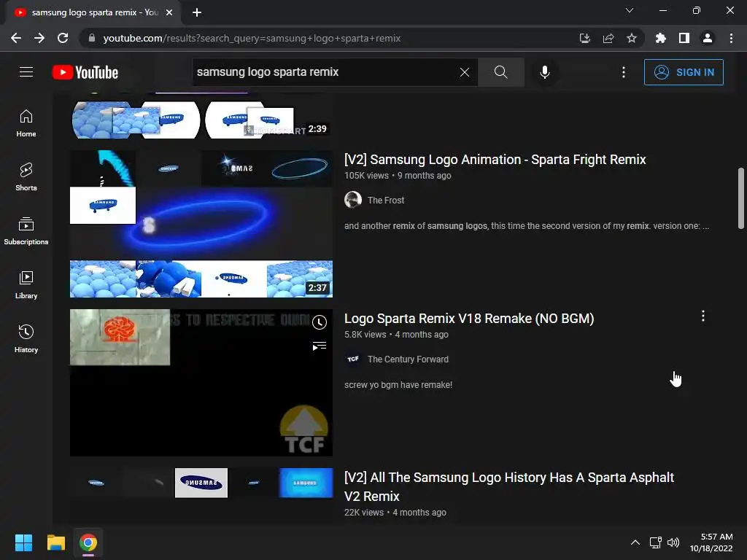This screenshot has height=560, width=747.
Task: Click the '105K views' text
Action: (366, 176)
